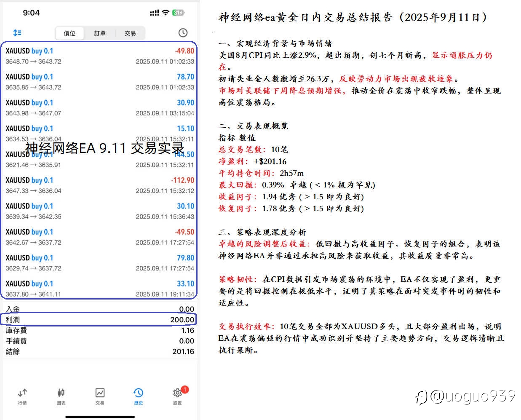Viewport: 521px width, 420px height.
Task: Select price range 3637.80 → 3641.11
Action: point(33,294)
